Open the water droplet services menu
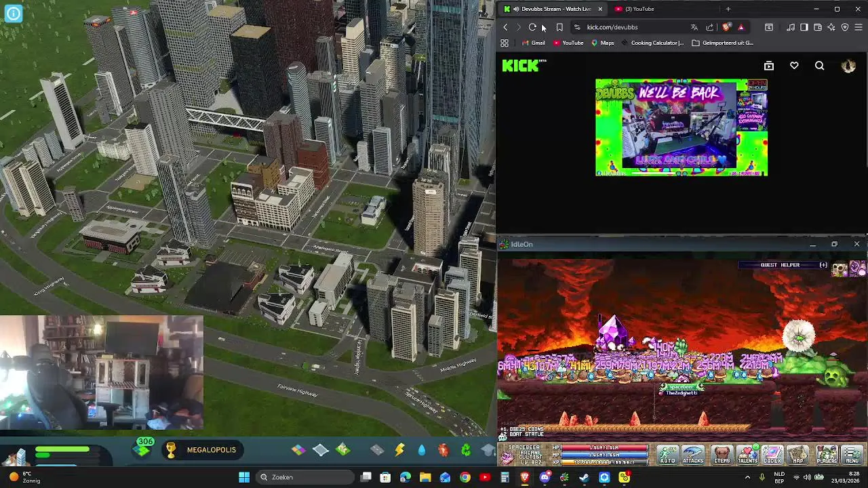 tap(422, 450)
